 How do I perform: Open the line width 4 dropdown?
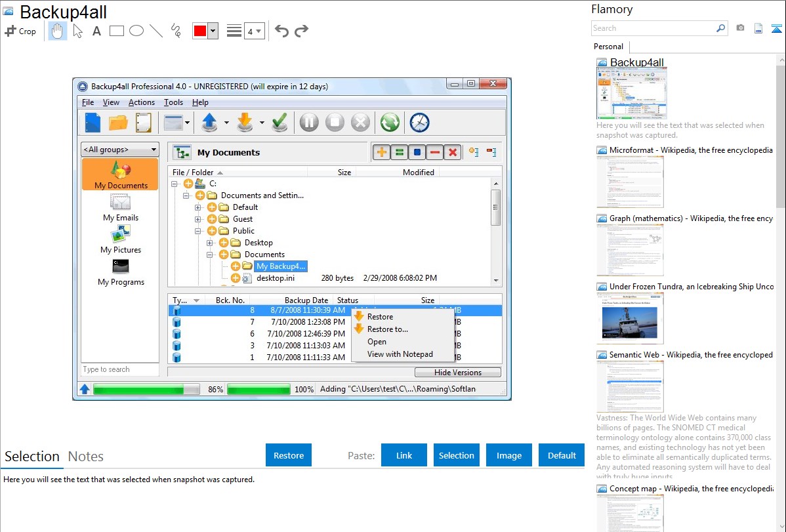[x=254, y=31]
